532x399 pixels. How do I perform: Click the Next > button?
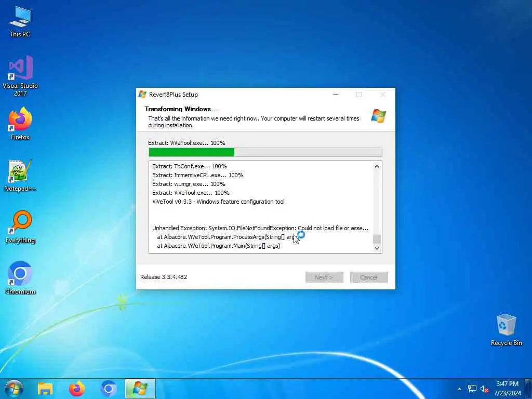coord(324,277)
